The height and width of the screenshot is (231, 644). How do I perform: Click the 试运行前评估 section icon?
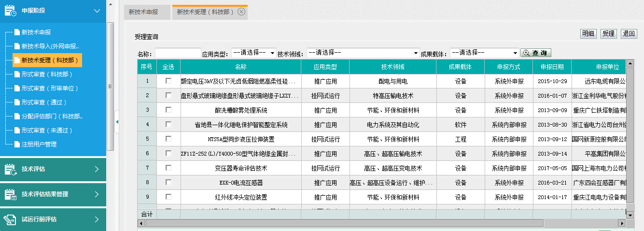[10, 219]
